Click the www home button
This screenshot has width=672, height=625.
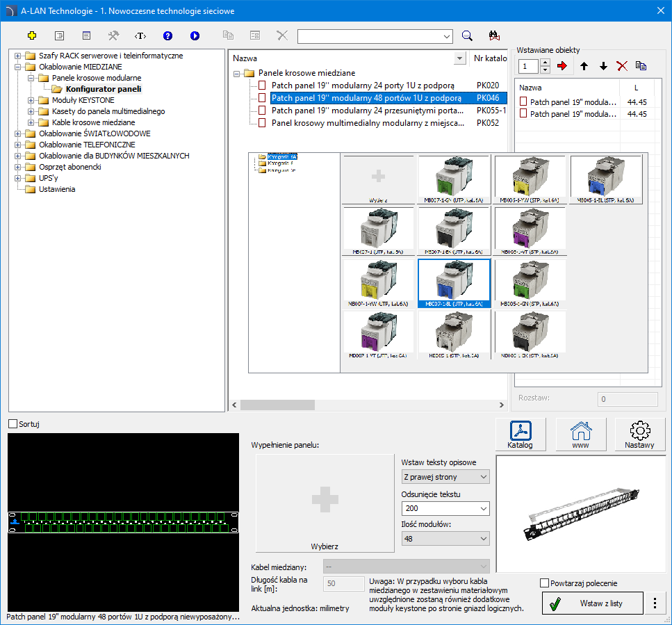point(580,435)
